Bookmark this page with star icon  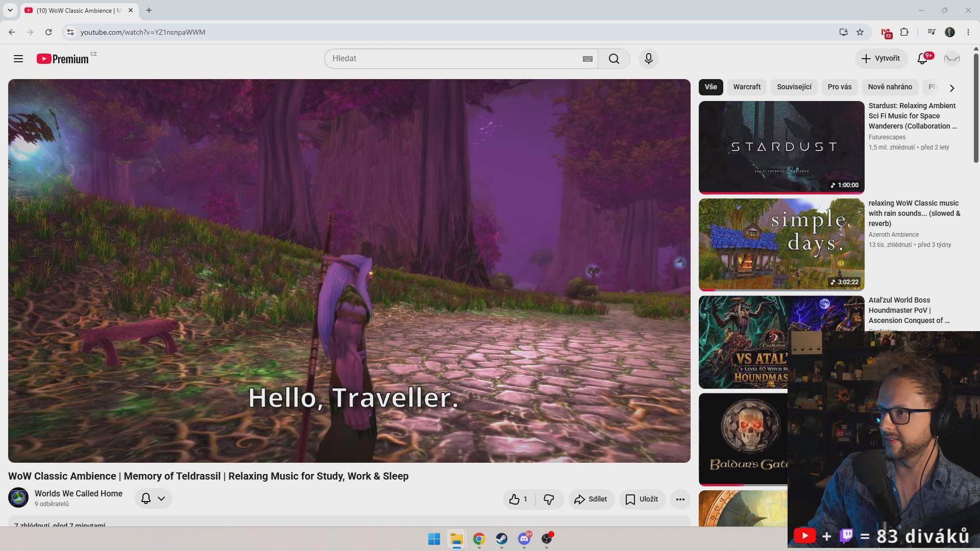(x=860, y=32)
